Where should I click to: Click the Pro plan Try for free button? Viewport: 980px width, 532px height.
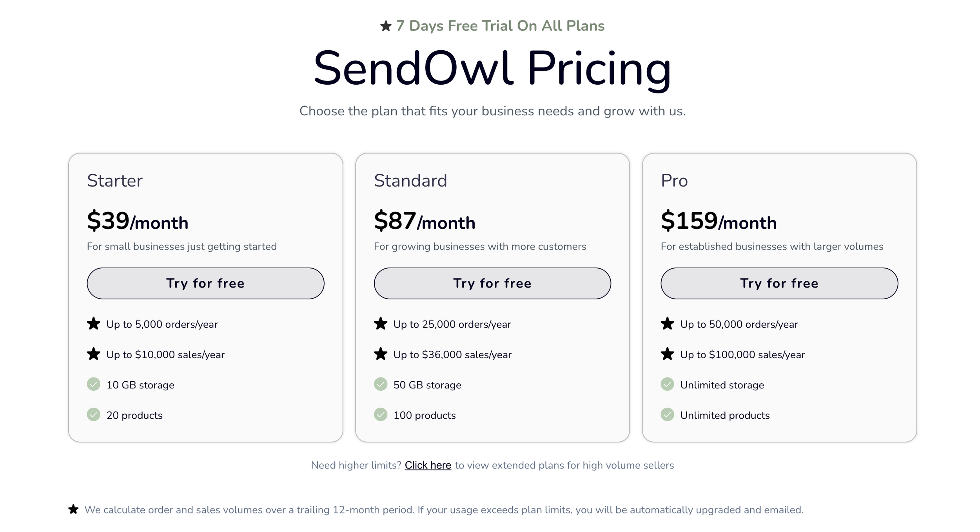coord(779,283)
